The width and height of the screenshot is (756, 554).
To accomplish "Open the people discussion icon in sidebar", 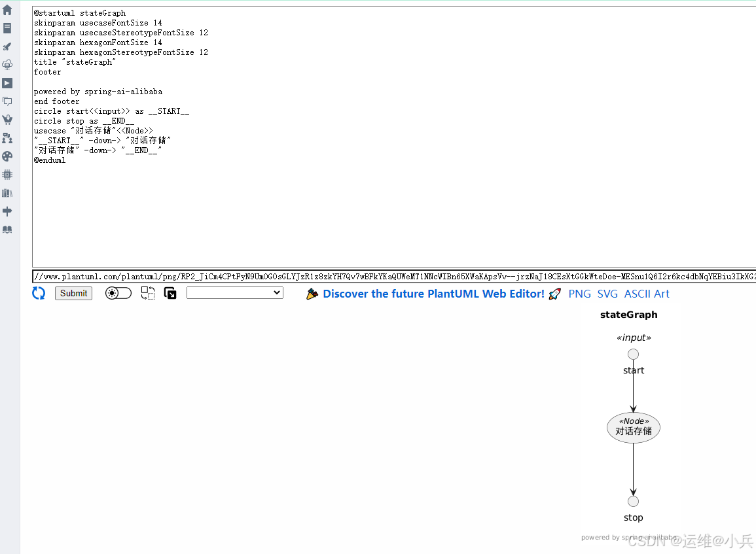I will point(7,138).
